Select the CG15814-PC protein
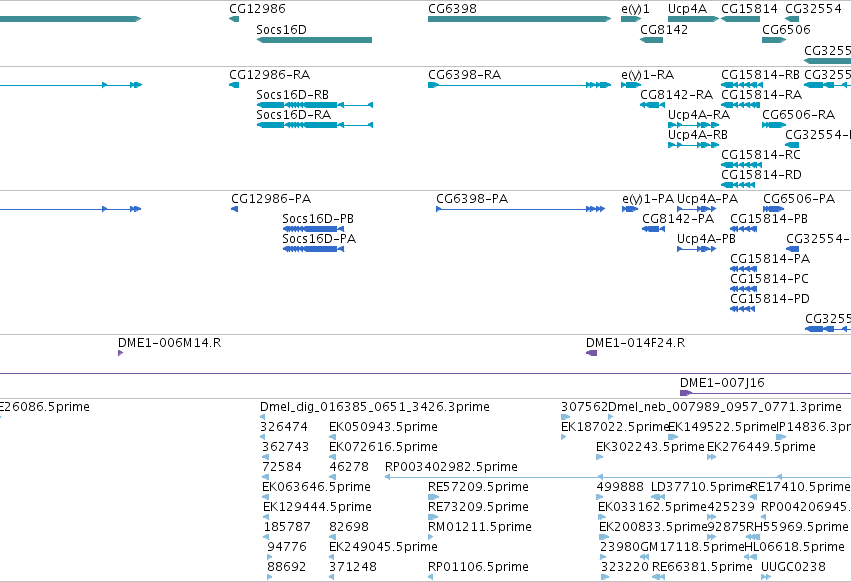The width and height of the screenshot is (851, 582). point(744,289)
